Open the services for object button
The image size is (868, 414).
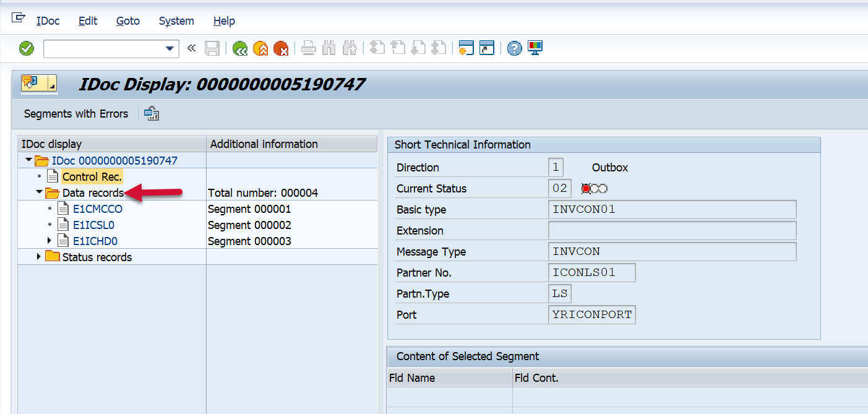(38, 83)
